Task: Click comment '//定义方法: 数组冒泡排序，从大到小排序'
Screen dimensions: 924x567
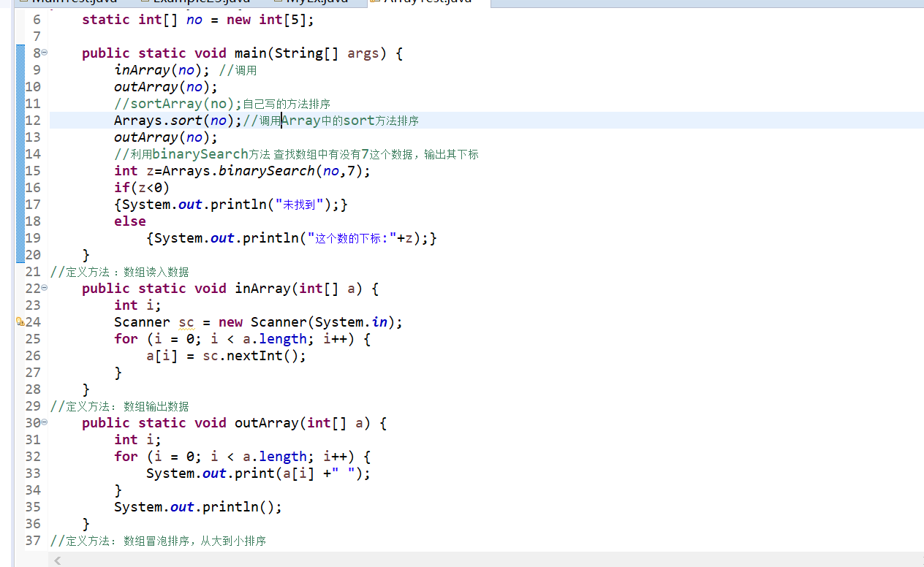Action: [158, 541]
